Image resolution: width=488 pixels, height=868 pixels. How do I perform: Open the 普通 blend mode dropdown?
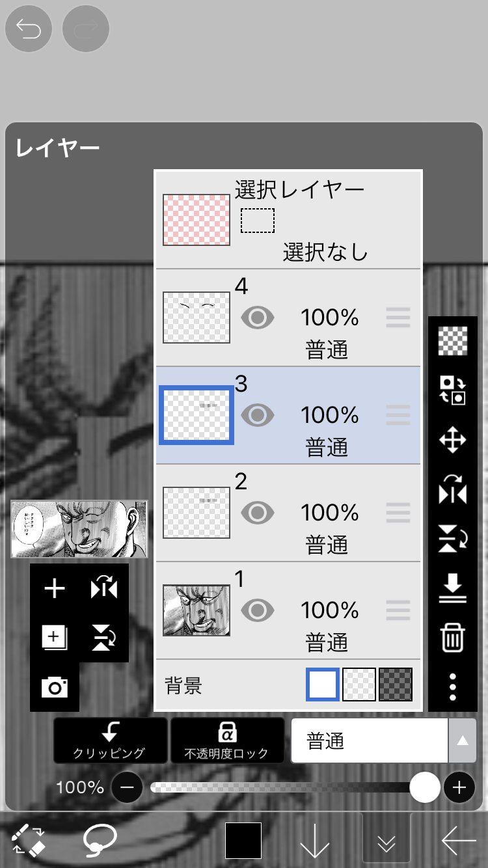[x=383, y=740]
